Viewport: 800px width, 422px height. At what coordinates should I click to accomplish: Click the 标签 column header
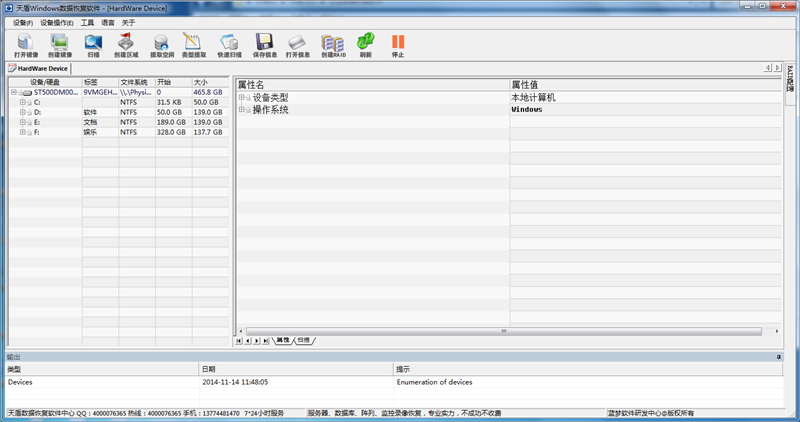tap(101, 82)
